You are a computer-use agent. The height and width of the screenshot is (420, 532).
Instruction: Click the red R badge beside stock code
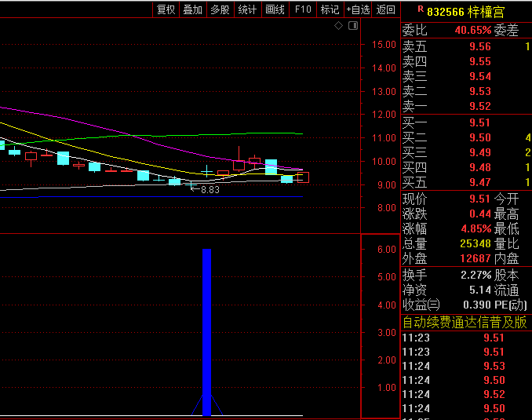tap(421, 9)
